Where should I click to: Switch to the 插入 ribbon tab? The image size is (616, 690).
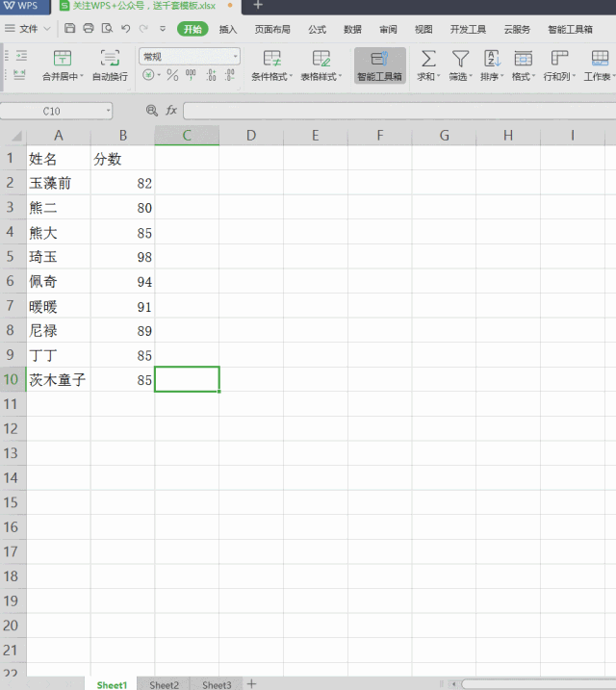click(x=228, y=29)
